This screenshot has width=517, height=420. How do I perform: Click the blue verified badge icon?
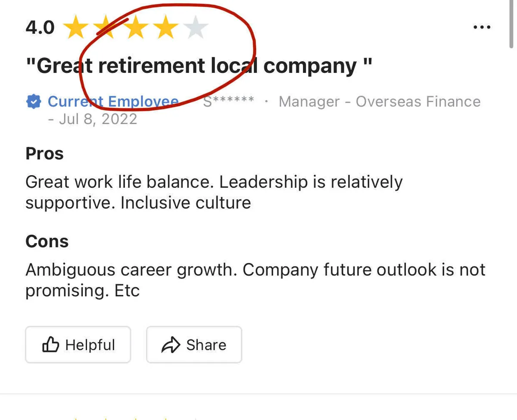(33, 102)
